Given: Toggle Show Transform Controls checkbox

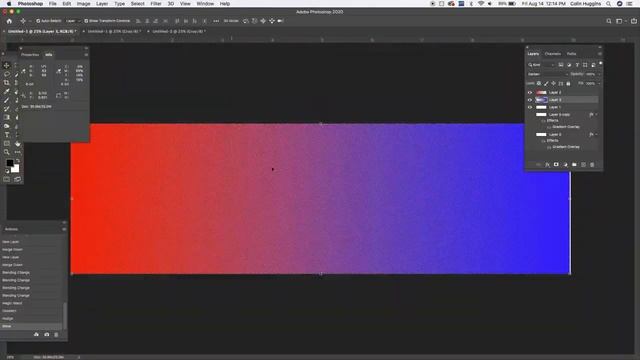Looking at the screenshot, I should [86, 21].
